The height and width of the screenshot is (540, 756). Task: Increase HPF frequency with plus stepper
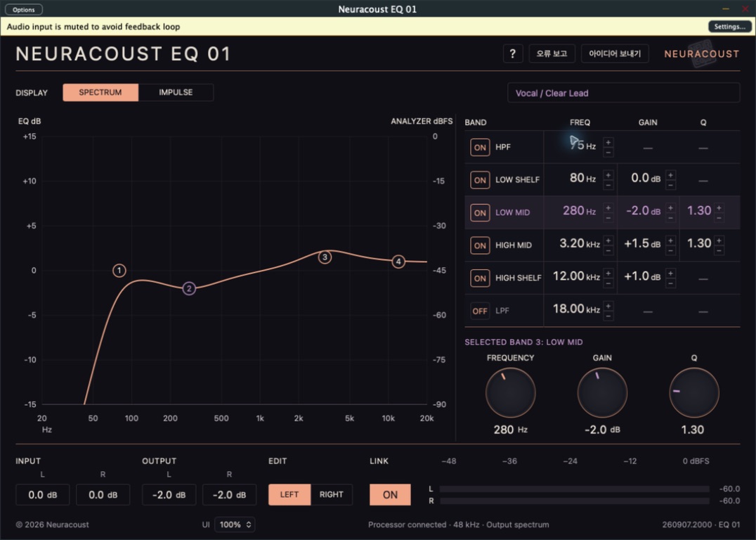click(x=608, y=142)
